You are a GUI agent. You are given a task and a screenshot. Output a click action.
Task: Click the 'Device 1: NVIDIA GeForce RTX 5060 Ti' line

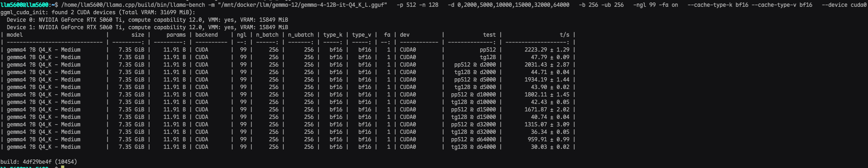click(147, 27)
